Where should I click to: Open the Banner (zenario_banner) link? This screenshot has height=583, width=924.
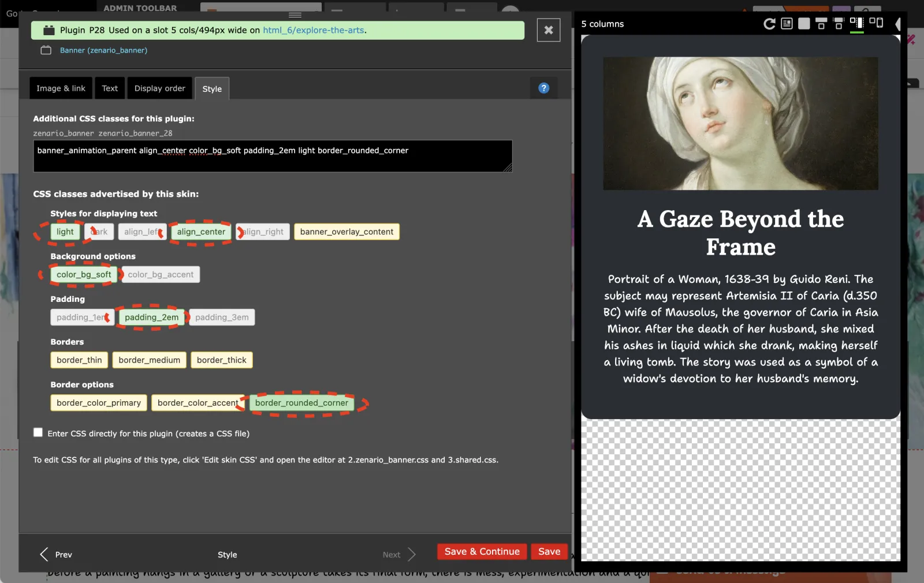(103, 50)
